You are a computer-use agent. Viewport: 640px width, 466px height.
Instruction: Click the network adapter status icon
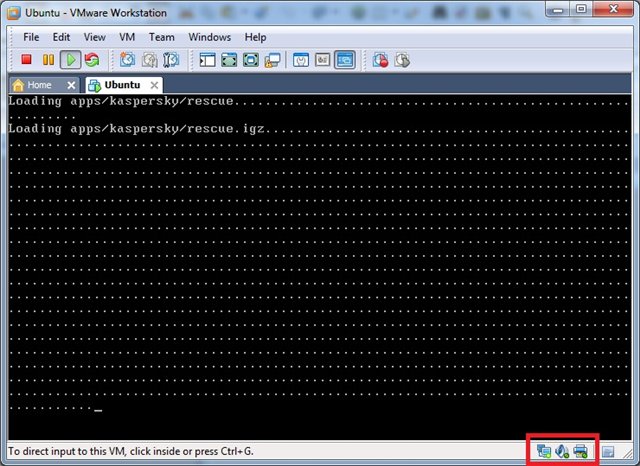(544, 451)
